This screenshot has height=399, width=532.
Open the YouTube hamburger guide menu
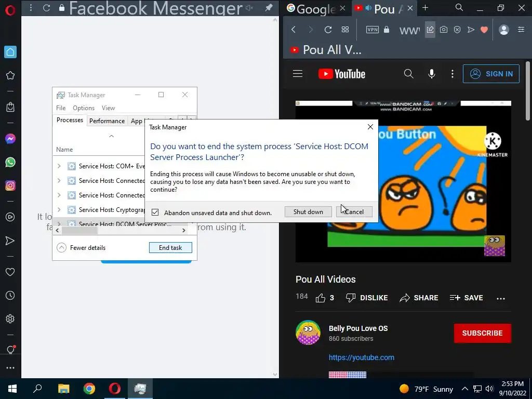pyautogui.click(x=298, y=74)
